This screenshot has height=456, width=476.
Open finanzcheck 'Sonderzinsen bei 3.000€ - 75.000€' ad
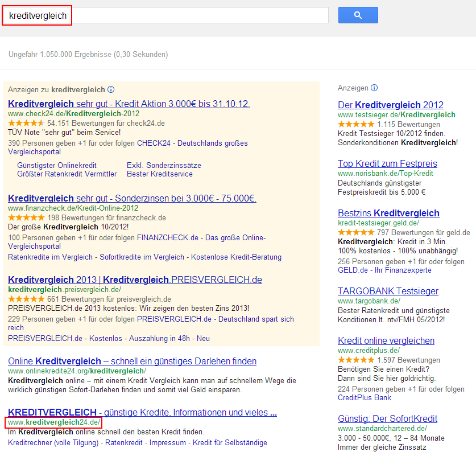click(x=132, y=198)
